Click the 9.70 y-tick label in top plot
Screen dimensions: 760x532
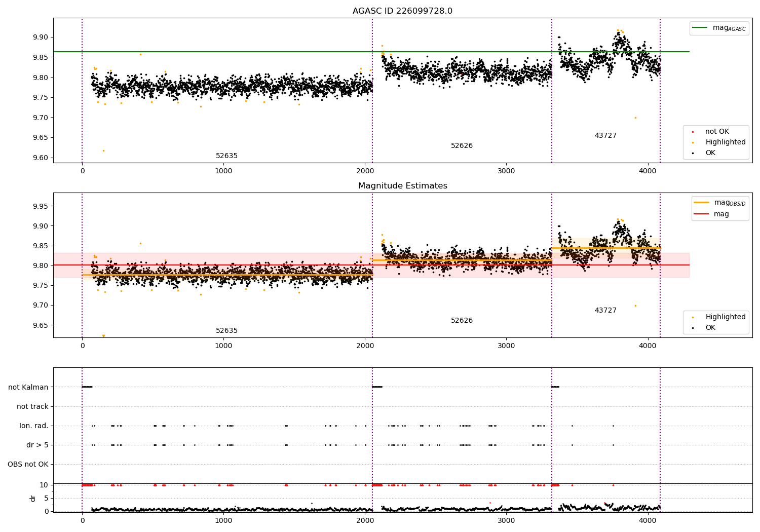tap(41, 118)
